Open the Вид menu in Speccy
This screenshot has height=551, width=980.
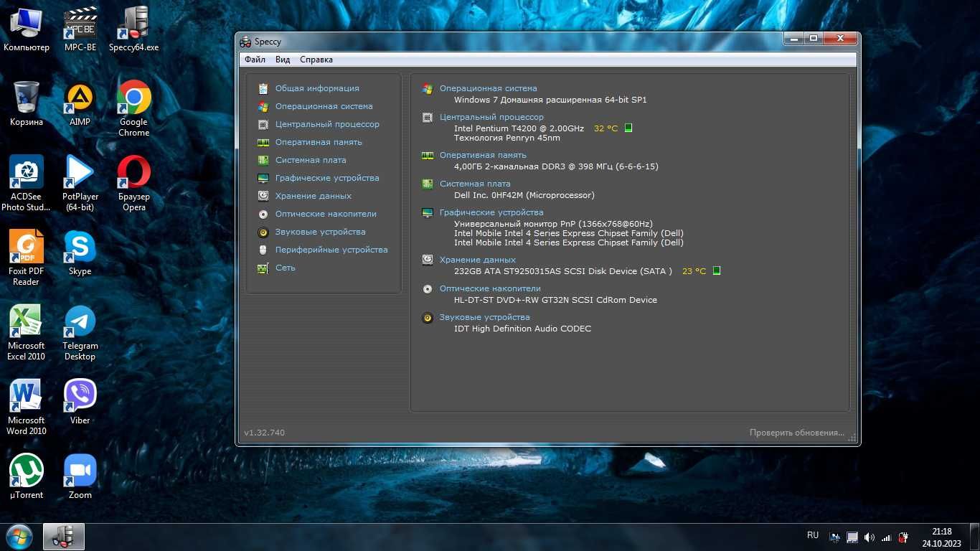pos(283,60)
